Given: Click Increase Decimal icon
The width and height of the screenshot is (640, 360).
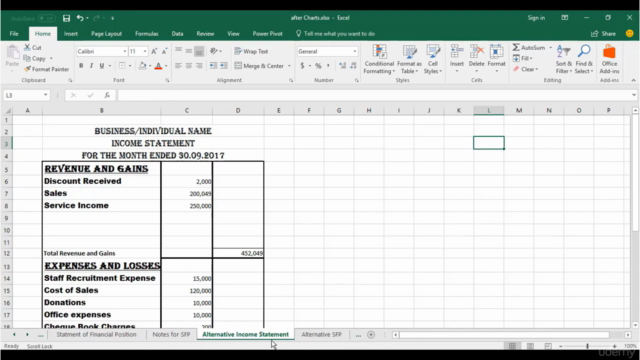Looking at the screenshot, I should coord(342,66).
